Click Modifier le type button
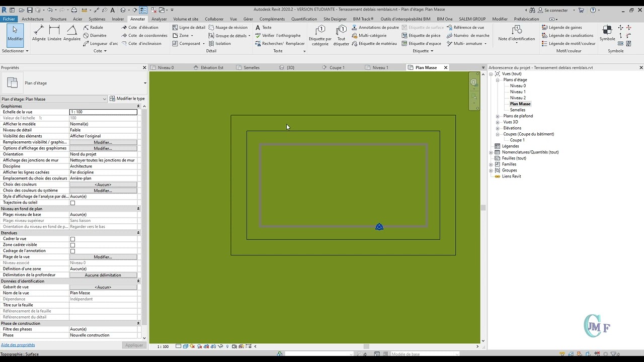This screenshot has width=644, height=362. point(127,99)
